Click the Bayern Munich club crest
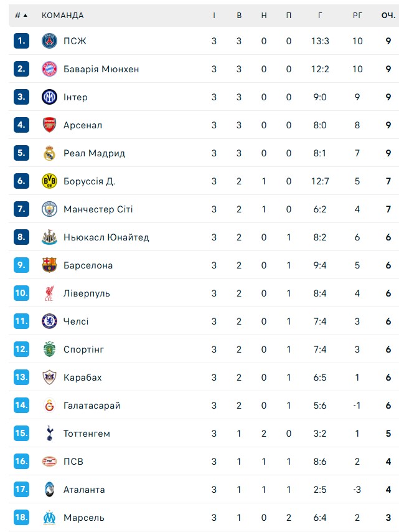The height and width of the screenshot is (532, 399). [x=49, y=69]
